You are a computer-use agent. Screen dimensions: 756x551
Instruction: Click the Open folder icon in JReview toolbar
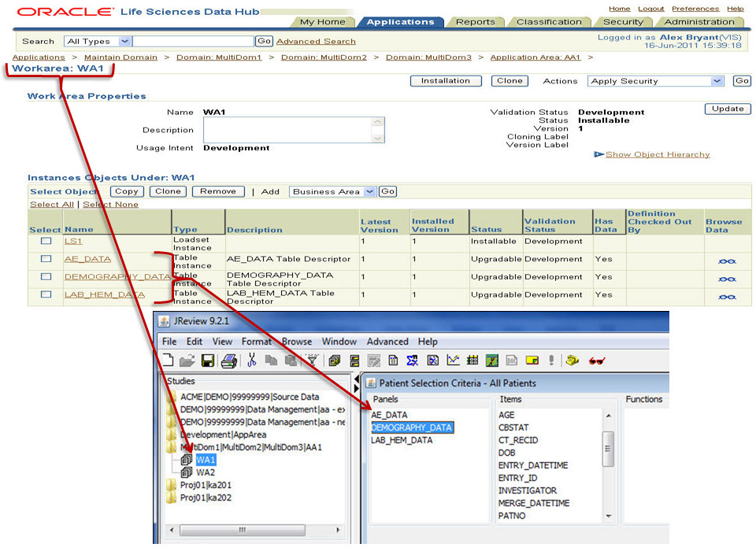(x=187, y=360)
